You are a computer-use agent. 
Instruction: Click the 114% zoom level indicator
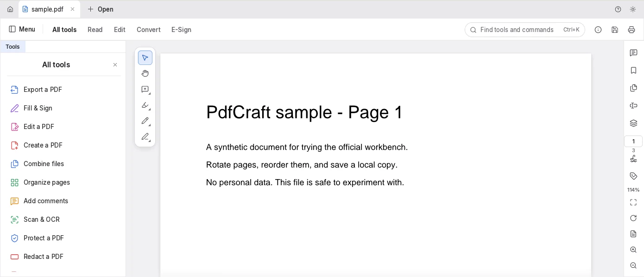coord(633,190)
